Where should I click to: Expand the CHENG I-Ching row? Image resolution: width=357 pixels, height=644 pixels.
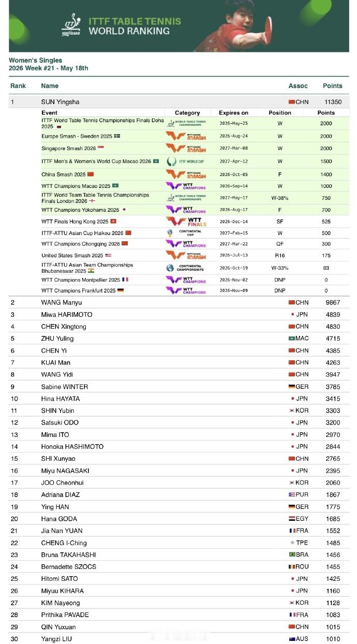click(178, 543)
